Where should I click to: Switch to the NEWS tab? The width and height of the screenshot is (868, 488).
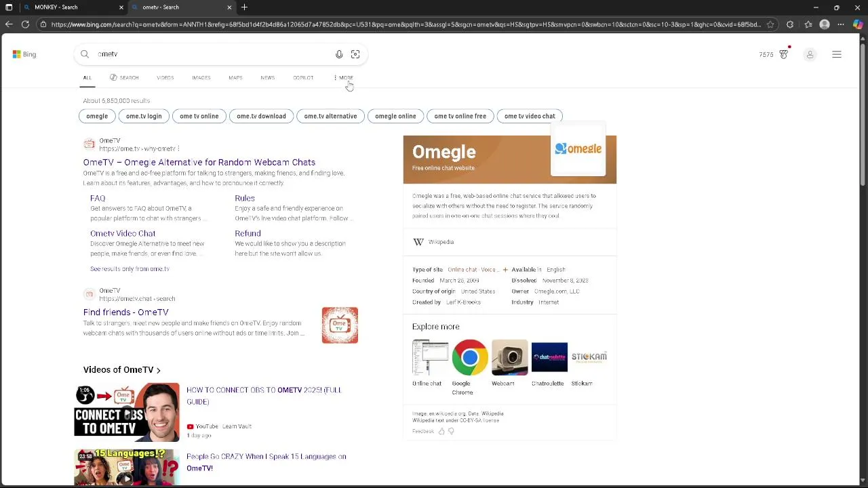268,78
